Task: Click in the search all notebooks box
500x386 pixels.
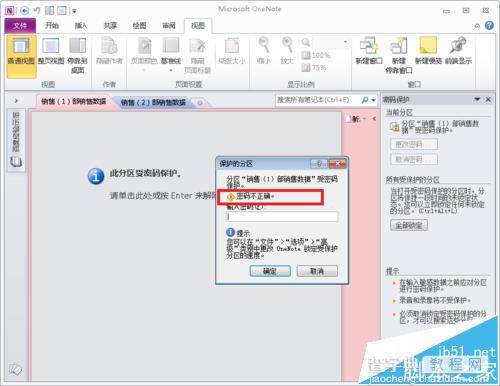Action: pos(318,100)
